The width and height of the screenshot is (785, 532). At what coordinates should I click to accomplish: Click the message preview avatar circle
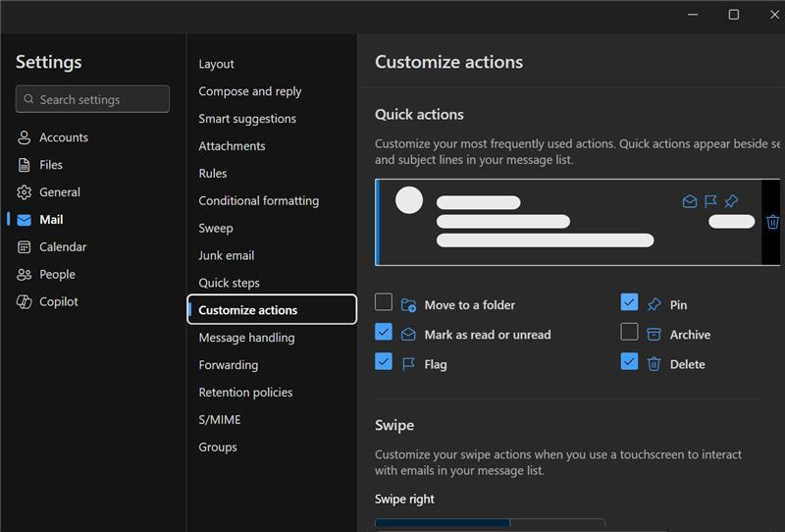pyautogui.click(x=409, y=200)
